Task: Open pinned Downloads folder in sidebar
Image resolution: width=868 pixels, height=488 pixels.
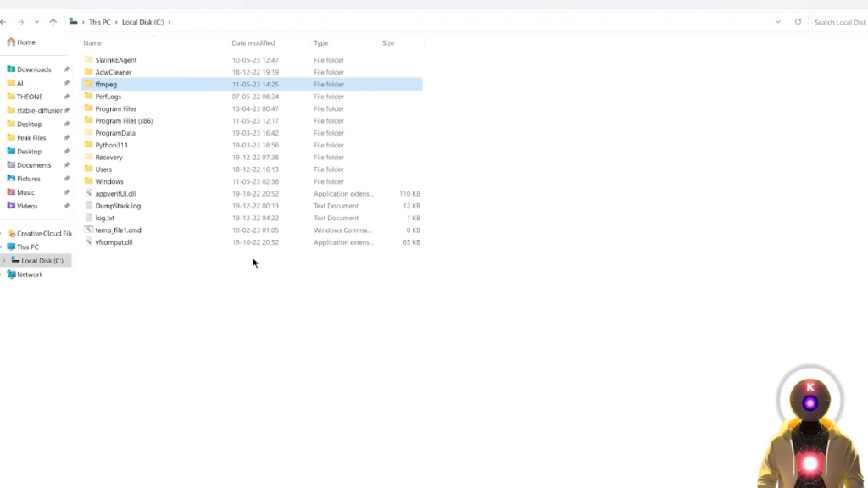Action: click(x=34, y=69)
